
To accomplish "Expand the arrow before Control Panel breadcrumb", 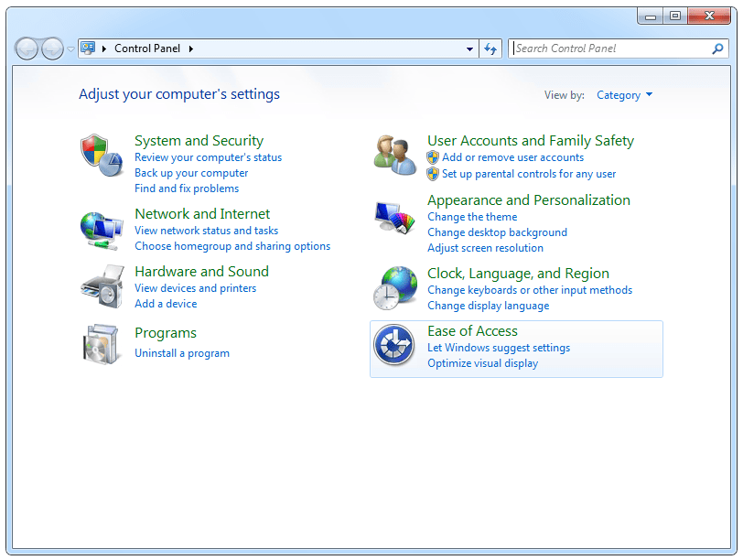I will (103, 48).
